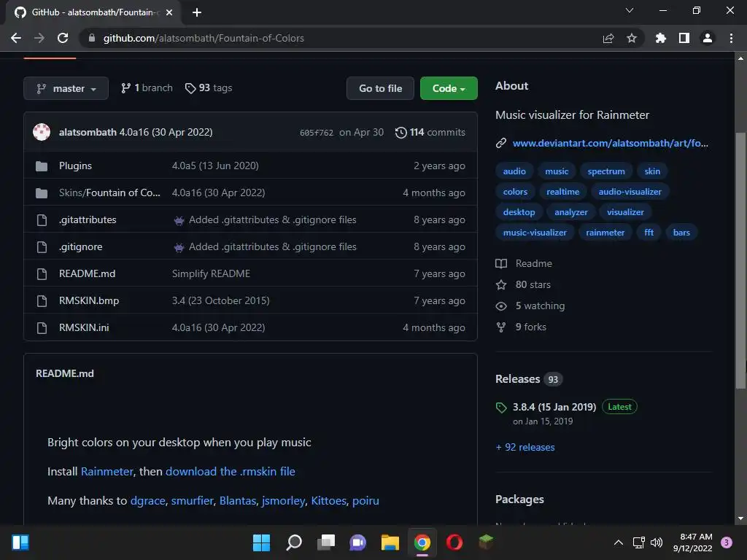Image resolution: width=747 pixels, height=560 pixels.
Task: Open the Windows Start menu
Action: point(261,542)
